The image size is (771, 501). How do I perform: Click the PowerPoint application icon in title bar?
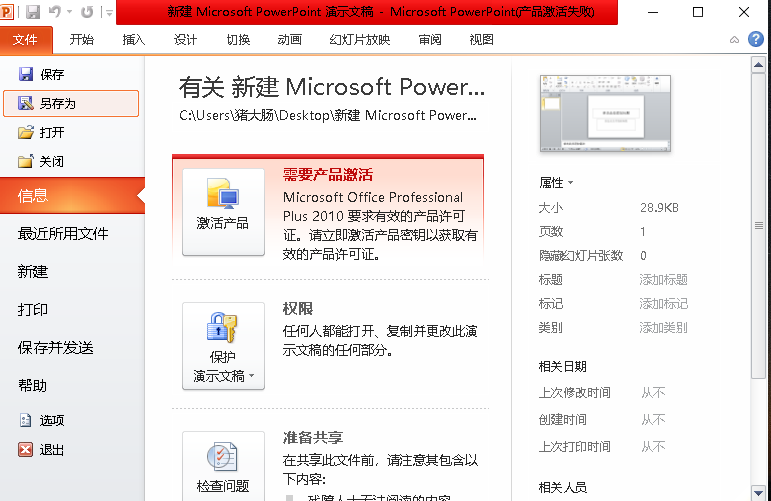(x=6, y=12)
